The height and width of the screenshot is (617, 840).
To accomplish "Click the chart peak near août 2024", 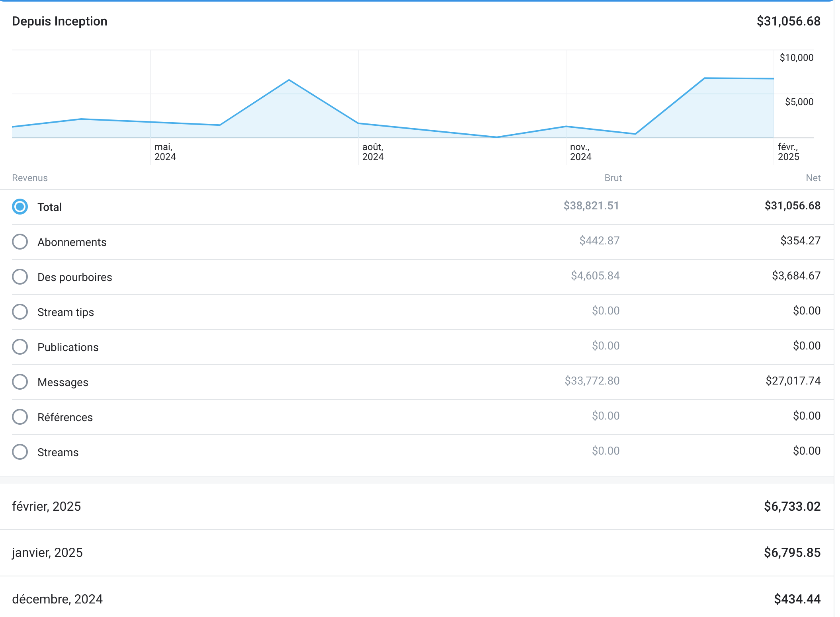I will pos(289,80).
